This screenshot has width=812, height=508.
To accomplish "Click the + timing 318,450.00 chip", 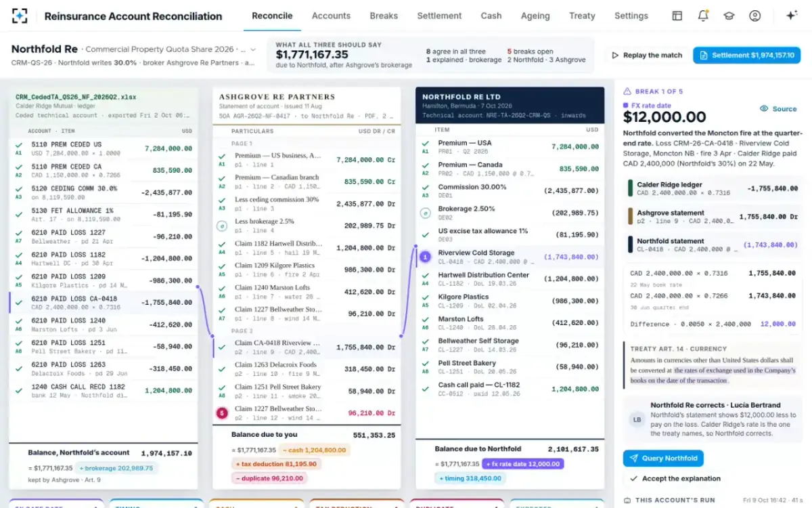I will 470,478.
